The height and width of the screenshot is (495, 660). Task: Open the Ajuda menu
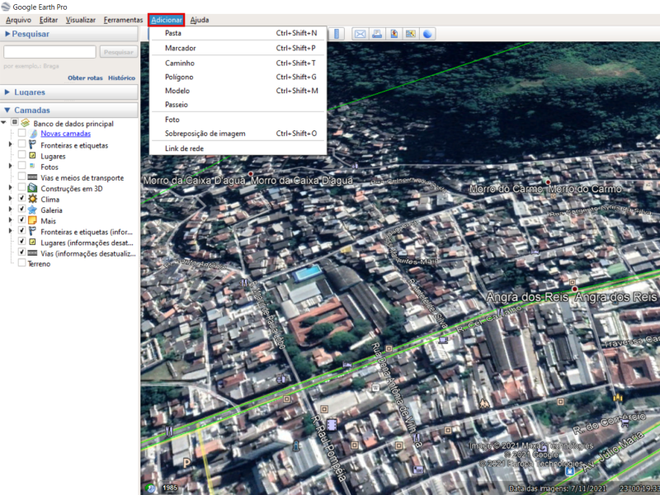pos(200,20)
